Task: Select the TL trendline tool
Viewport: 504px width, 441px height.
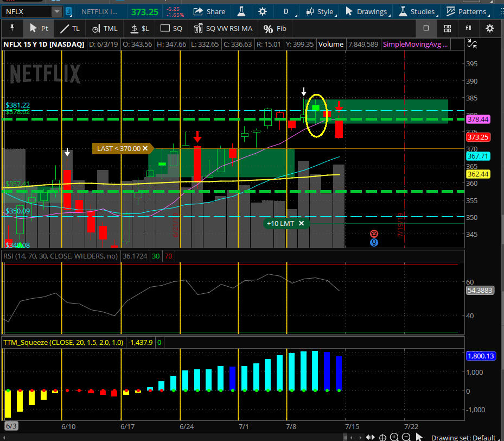Action: pos(69,28)
